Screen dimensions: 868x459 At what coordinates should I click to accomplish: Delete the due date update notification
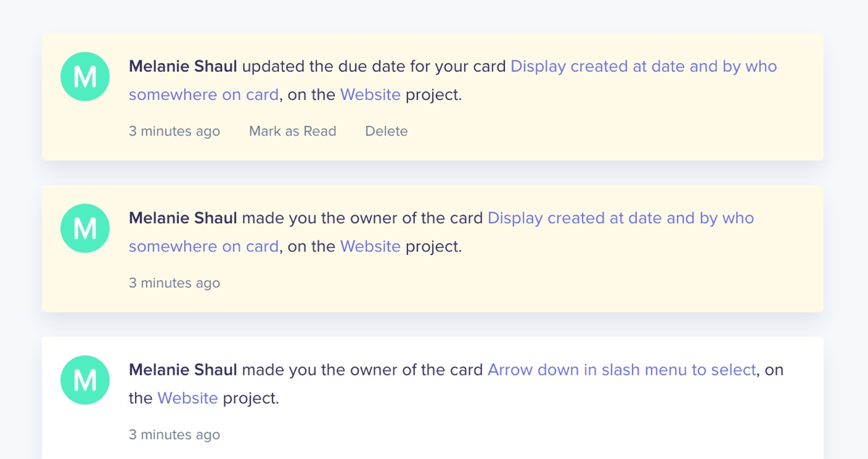pos(386,131)
